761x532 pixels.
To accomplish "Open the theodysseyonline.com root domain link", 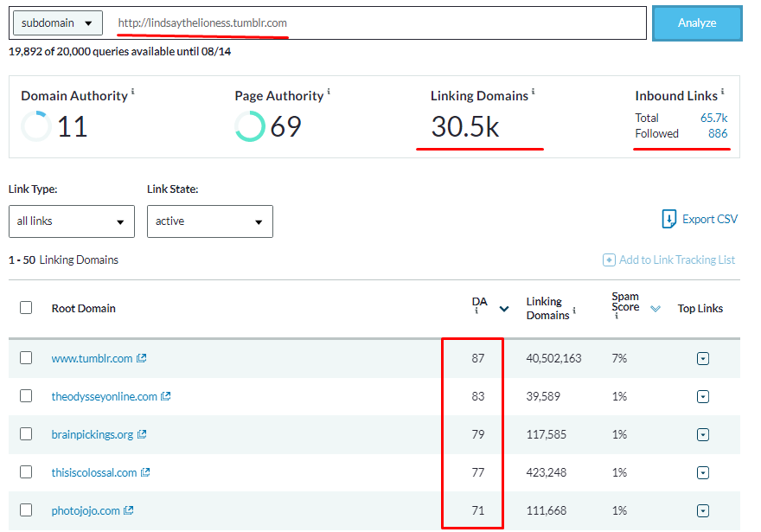I will pos(105,396).
